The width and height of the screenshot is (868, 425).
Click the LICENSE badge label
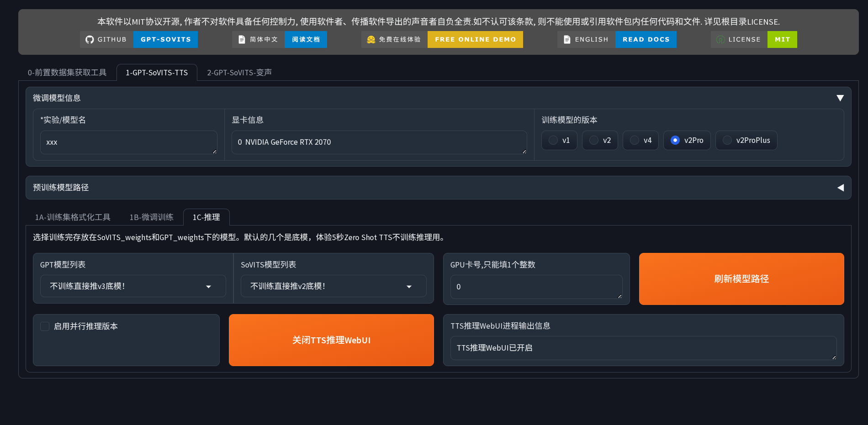pyautogui.click(x=744, y=40)
